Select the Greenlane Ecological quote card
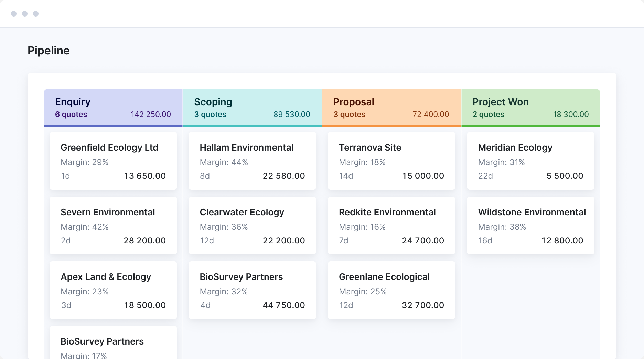Image resolution: width=644 pixels, height=359 pixels. pyautogui.click(x=391, y=290)
